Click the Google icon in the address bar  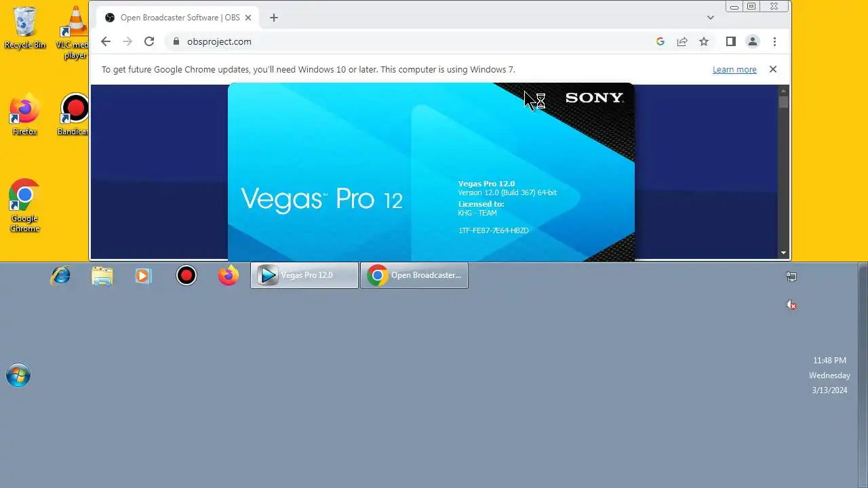[660, 41]
